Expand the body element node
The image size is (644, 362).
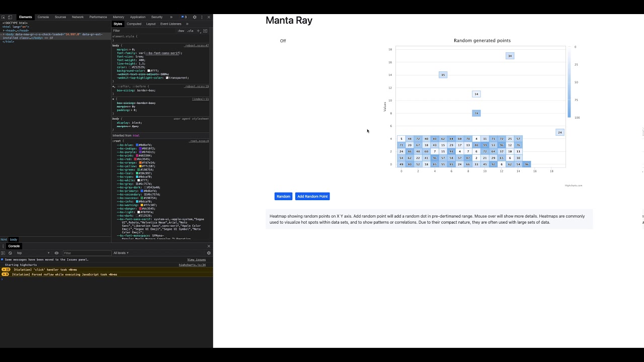4,34
